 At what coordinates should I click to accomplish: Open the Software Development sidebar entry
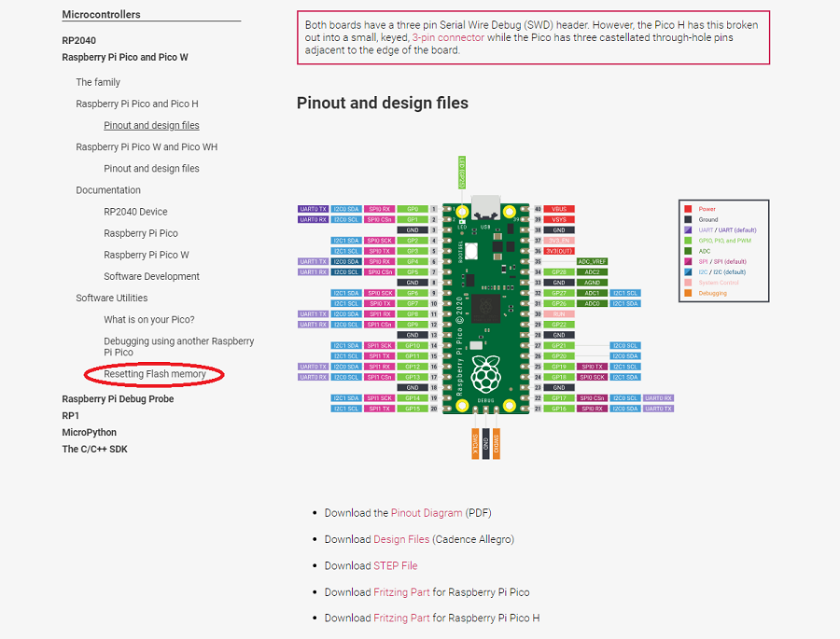coord(151,277)
